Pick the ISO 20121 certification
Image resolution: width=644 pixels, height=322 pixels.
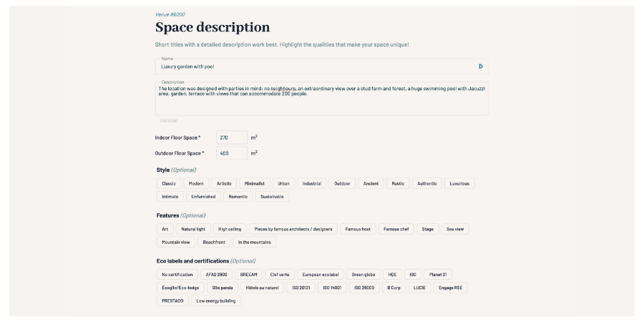point(301,288)
